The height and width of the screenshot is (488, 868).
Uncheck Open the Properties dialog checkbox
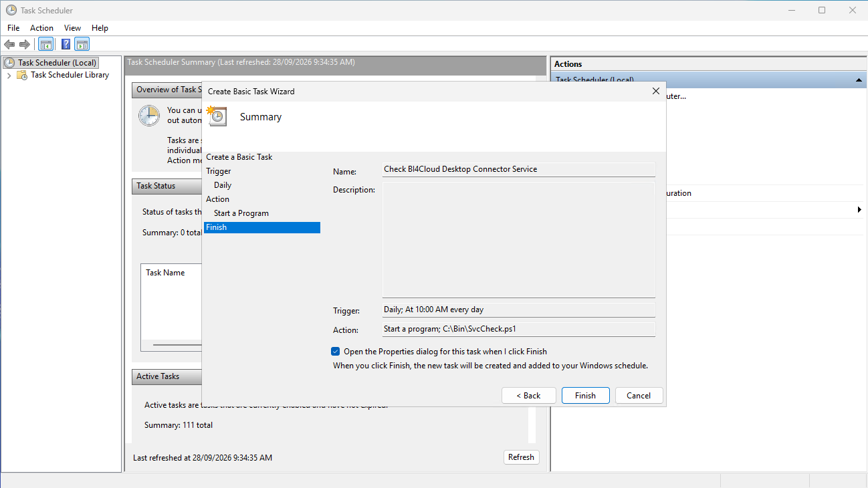(336, 351)
